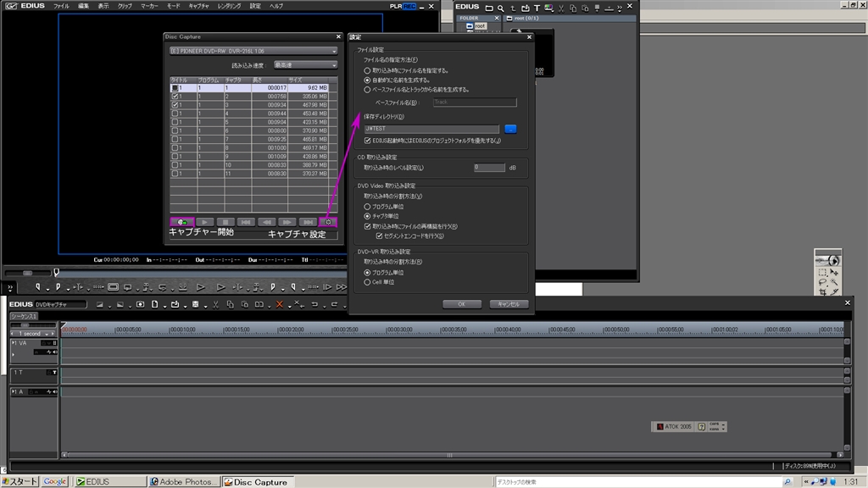Viewport: 868px width, 488px height.
Task: Open capture settings gear icon
Action: click(328, 222)
